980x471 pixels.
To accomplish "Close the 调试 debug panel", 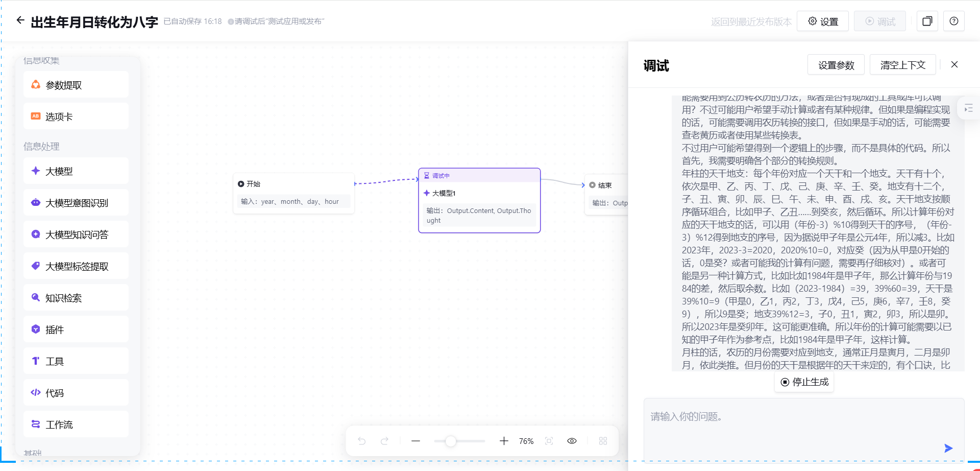I will [954, 64].
